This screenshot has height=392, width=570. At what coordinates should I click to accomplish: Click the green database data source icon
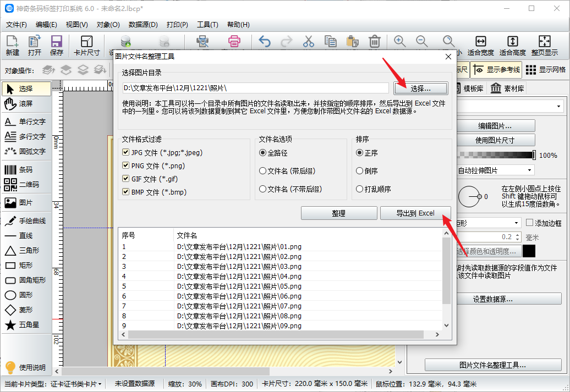126,41
